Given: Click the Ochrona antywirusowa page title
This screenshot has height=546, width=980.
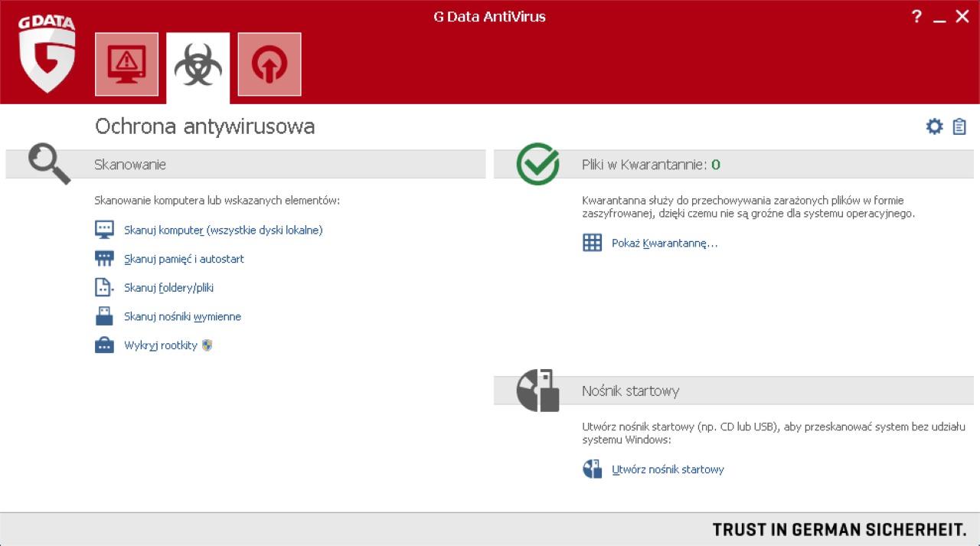Looking at the screenshot, I should pyautogui.click(x=205, y=126).
